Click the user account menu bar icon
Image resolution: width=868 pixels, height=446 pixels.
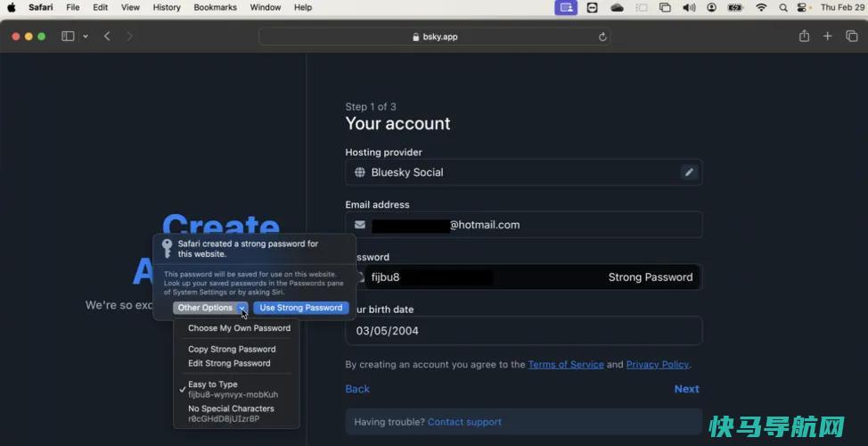(711, 7)
